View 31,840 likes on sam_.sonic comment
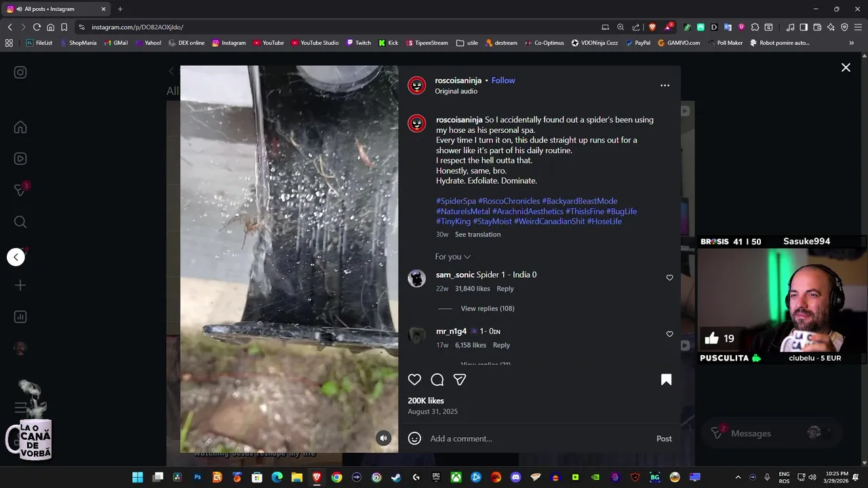The image size is (868, 488). click(x=473, y=289)
